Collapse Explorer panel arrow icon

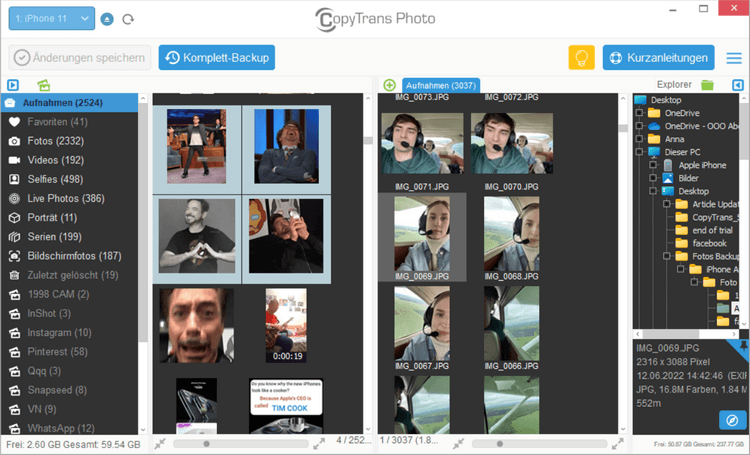(x=738, y=85)
